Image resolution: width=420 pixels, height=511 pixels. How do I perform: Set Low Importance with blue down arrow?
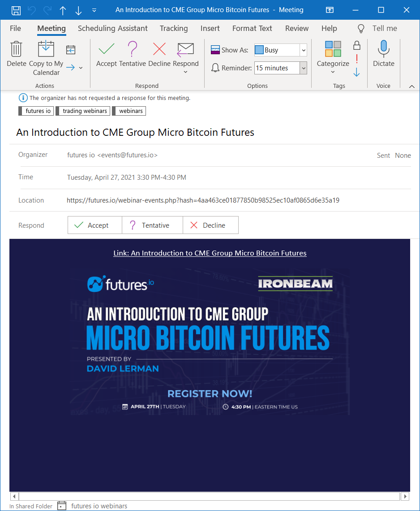click(x=357, y=72)
